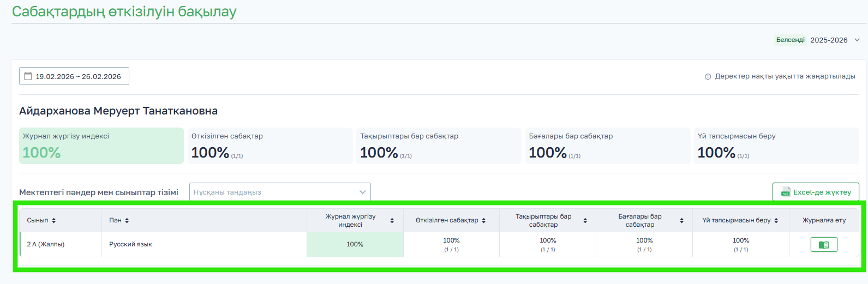The height and width of the screenshot is (284, 868).
Task: Expand the 2025-2026 academic year selector
Action: pos(857,40)
